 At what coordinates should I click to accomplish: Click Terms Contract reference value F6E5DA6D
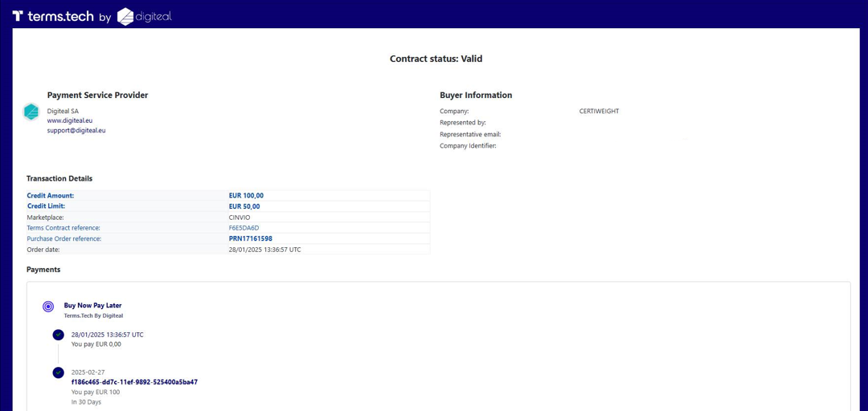pos(244,228)
